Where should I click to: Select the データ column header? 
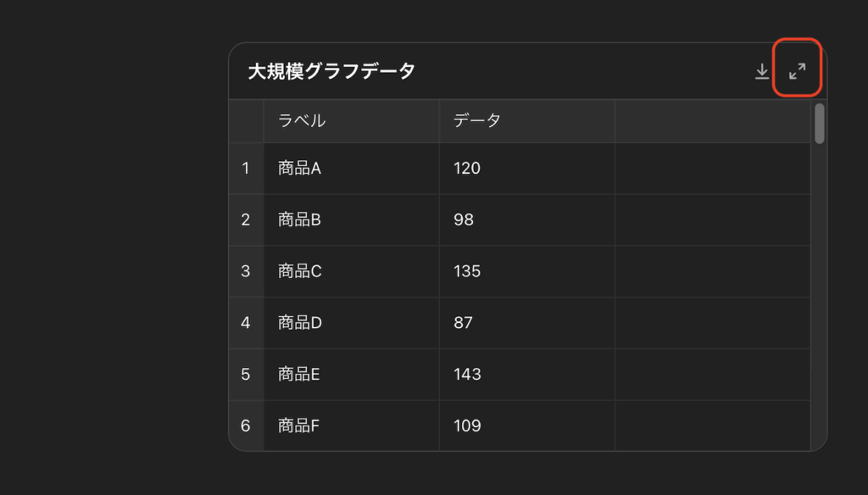tap(527, 120)
